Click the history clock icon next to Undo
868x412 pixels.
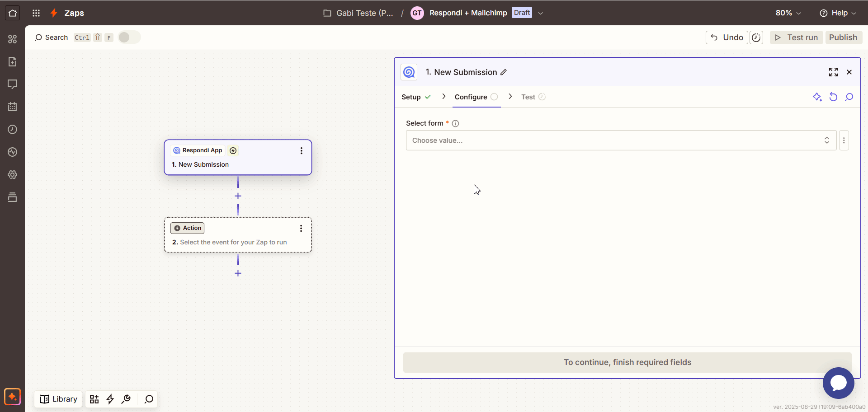coord(756,37)
